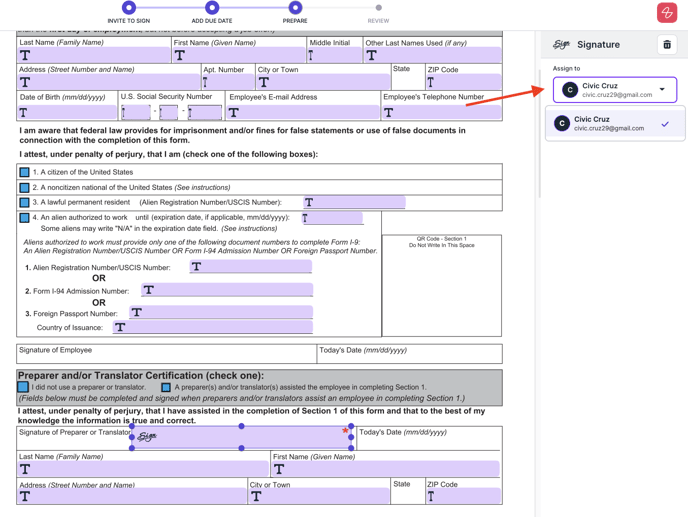Check box 1 citizen of the United States
This screenshot has width=688, height=517.
[x=25, y=172]
